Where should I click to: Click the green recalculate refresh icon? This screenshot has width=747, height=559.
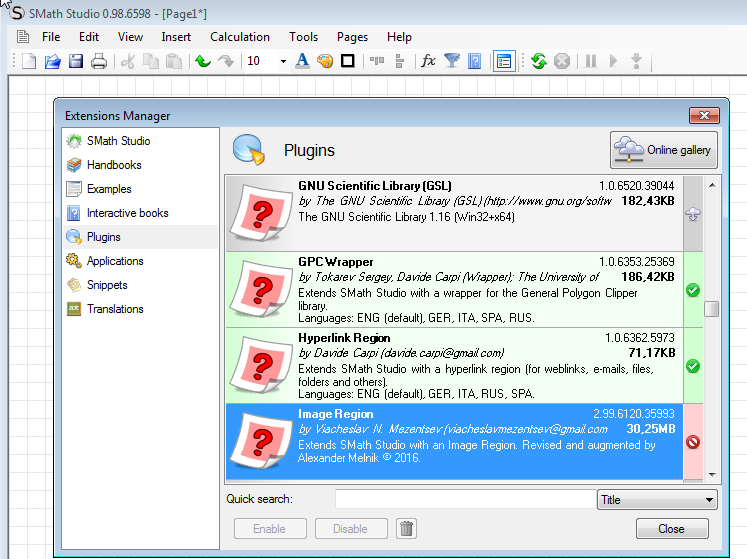coord(539,62)
